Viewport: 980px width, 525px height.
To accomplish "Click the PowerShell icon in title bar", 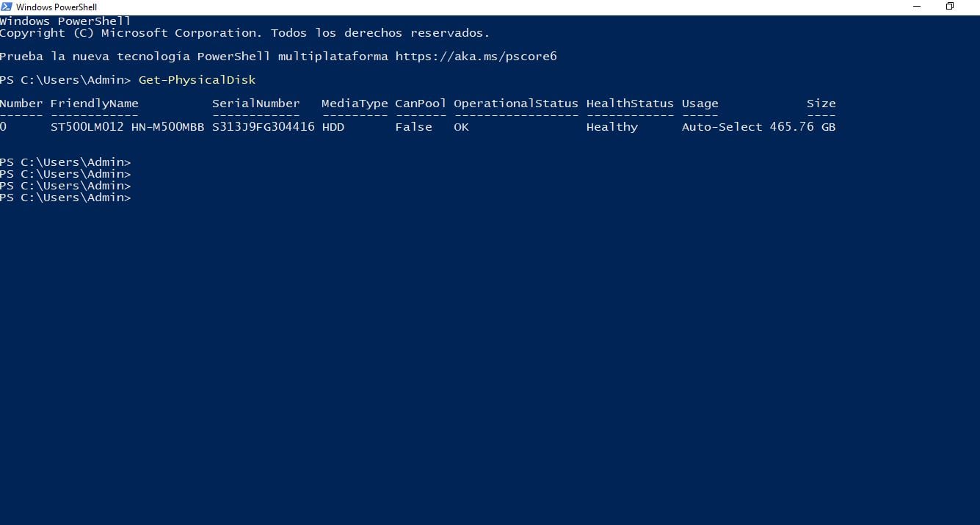I will point(7,7).
